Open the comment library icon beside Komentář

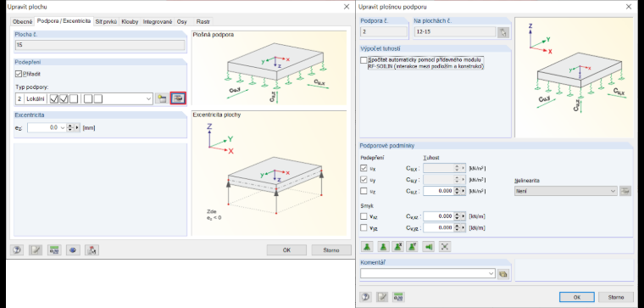tap(503, 273)
